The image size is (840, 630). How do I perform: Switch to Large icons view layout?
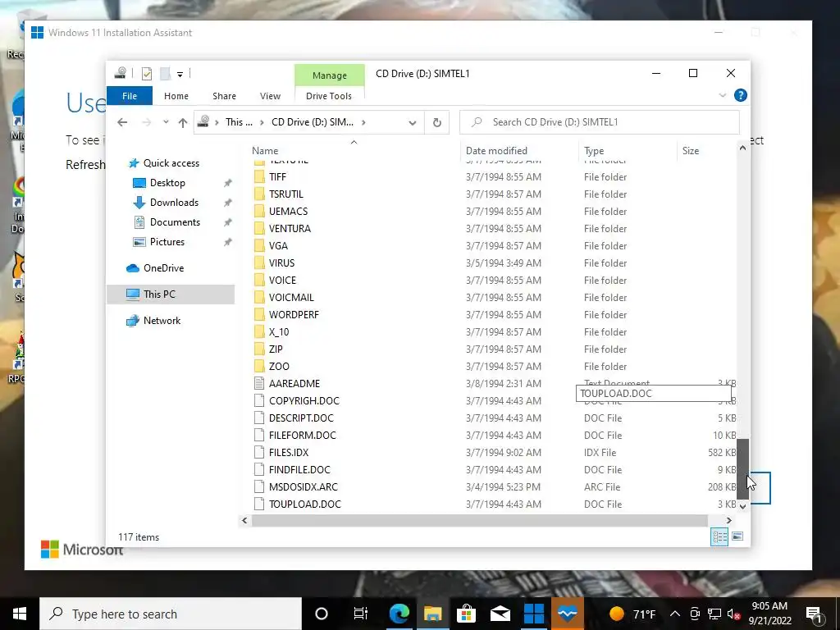click(737, 536)
